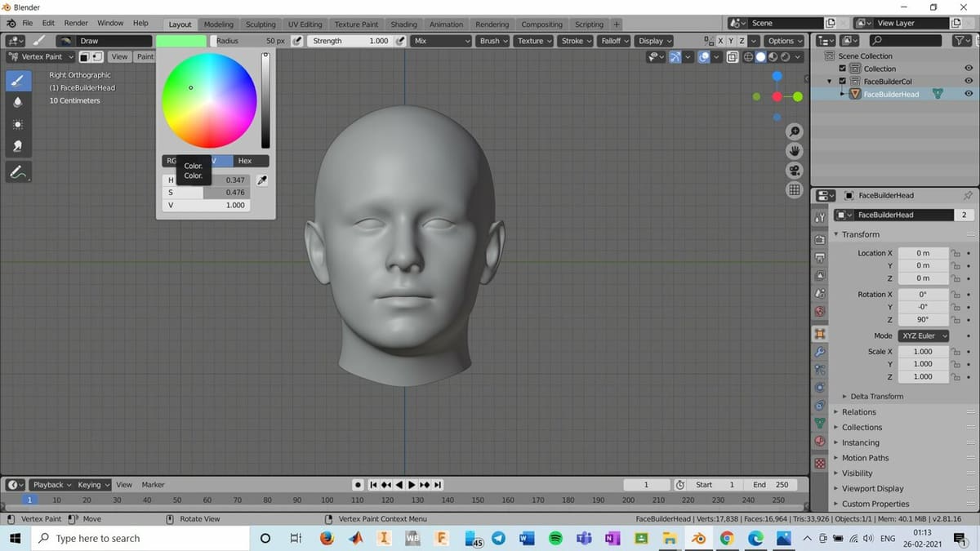This screenshot has width=980, height=551.
Task: Click the Windows taskbar search box
Action: 140,539
